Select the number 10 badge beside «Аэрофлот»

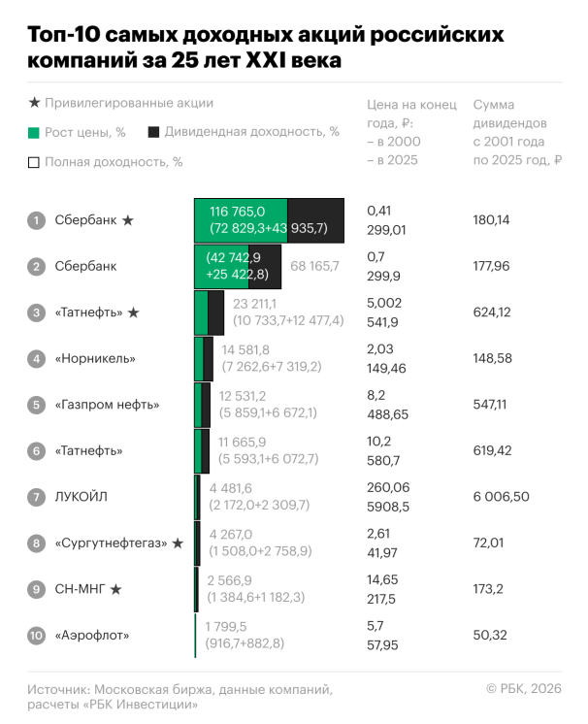tap(36, 636)
